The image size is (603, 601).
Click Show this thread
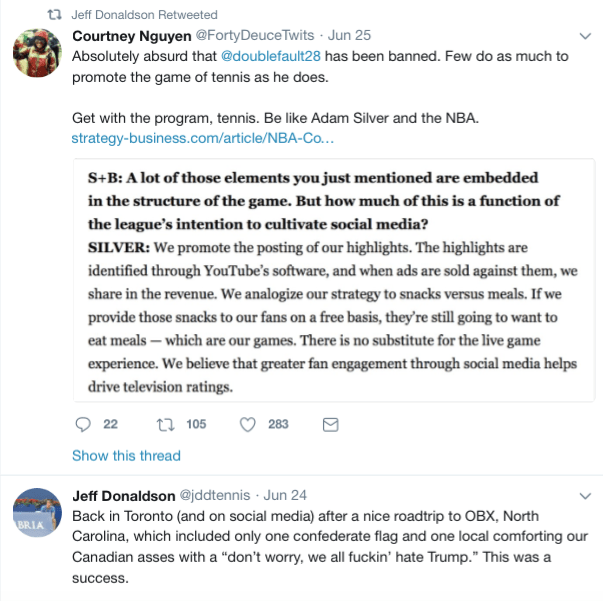(126, 456)
